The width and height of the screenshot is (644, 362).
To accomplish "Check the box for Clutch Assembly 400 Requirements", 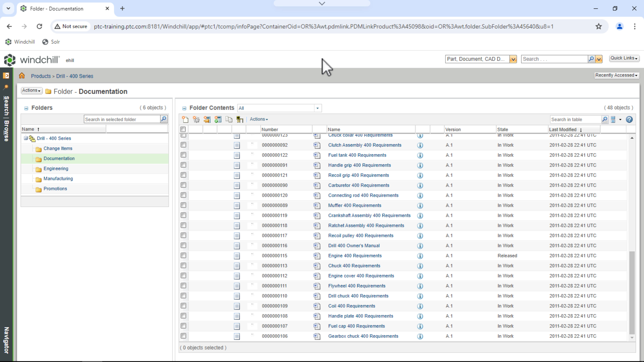I will point(183,145).
